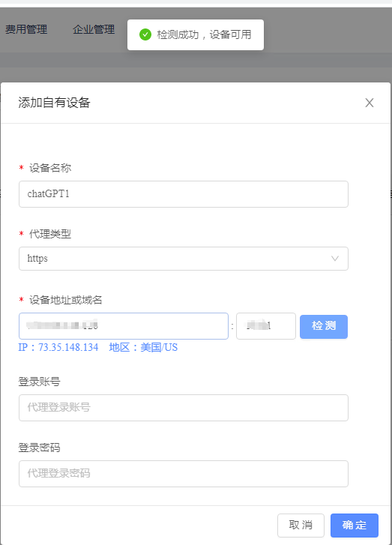
Task: Focus the 代理登录账号 input field
Action: click(184, 408)
